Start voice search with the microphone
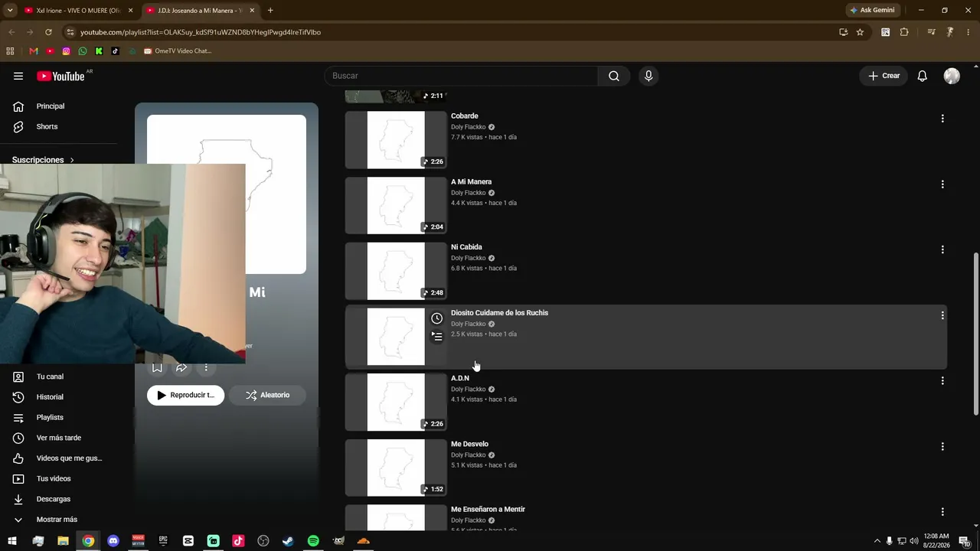Screen dimensions: 980x551 pyautogui.click(x=648, y=76)
